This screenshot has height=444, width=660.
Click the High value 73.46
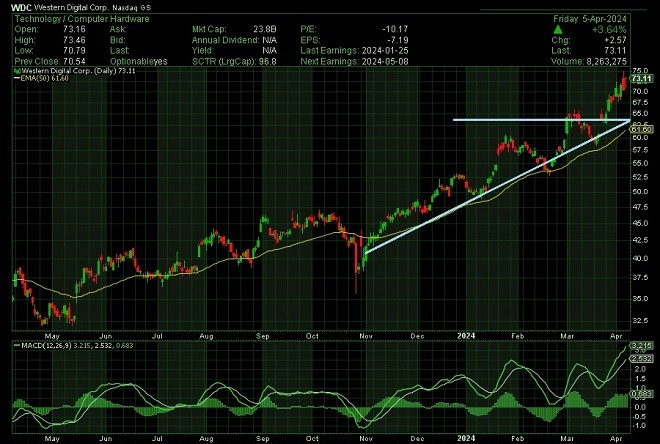(x=74, y=40)
